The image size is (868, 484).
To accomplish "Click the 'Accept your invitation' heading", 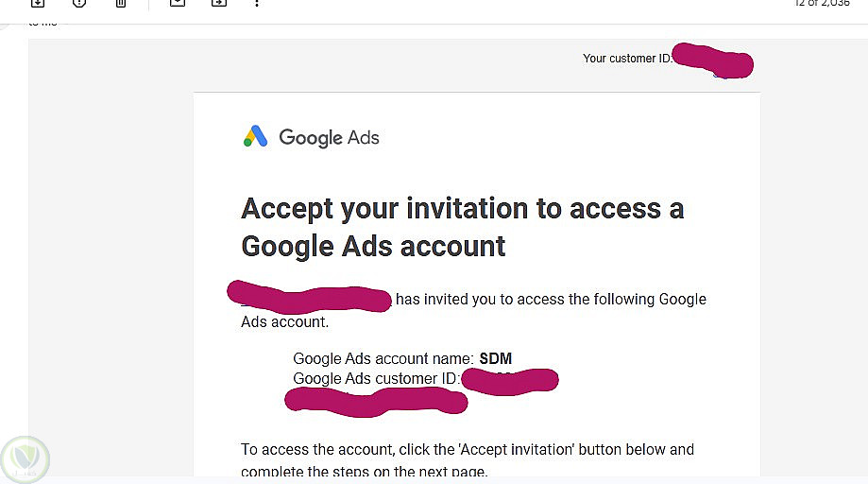I will click(x=462, y=227).
